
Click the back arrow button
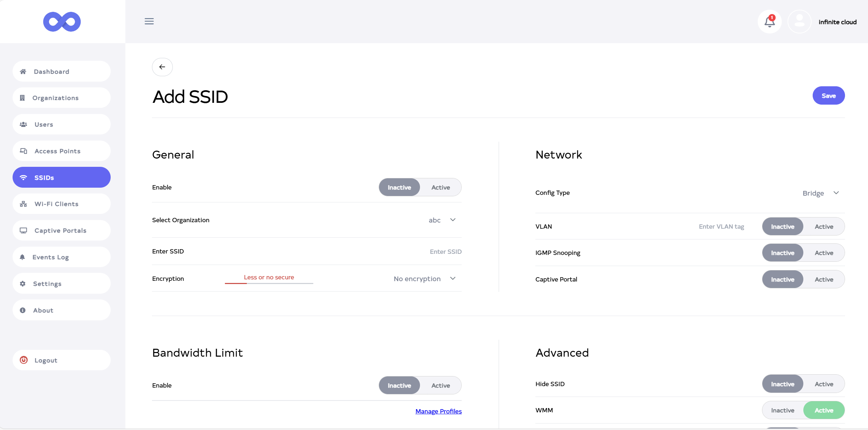(162, 67)
